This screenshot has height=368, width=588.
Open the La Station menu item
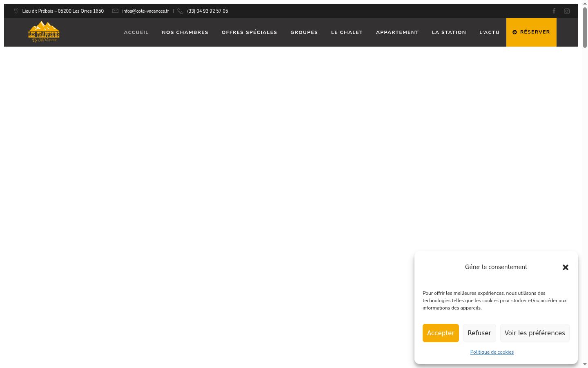click(x=449, y=32)
